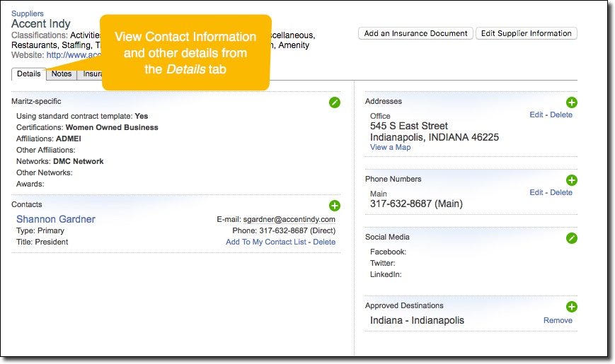The width and height of the screenshot is (615, 364).
Task: Select phone 317-632-8687 (Main)
Action: click(x=416, y=204)
